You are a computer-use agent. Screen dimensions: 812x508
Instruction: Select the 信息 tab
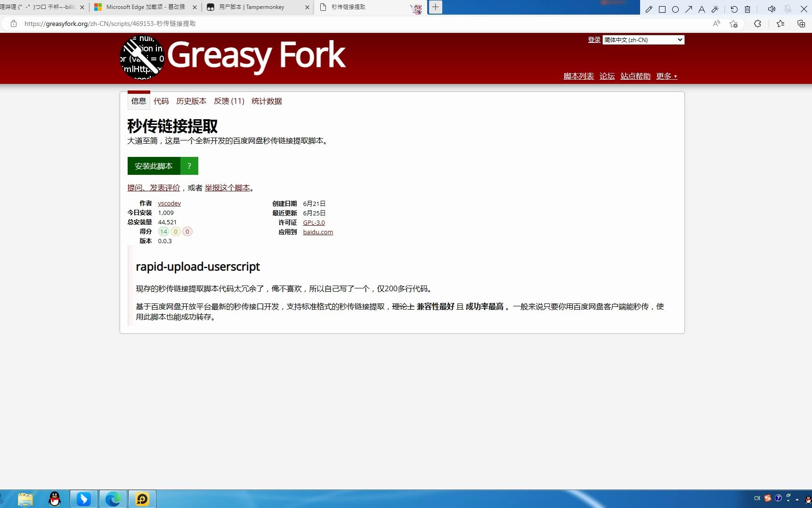[139, 101]
